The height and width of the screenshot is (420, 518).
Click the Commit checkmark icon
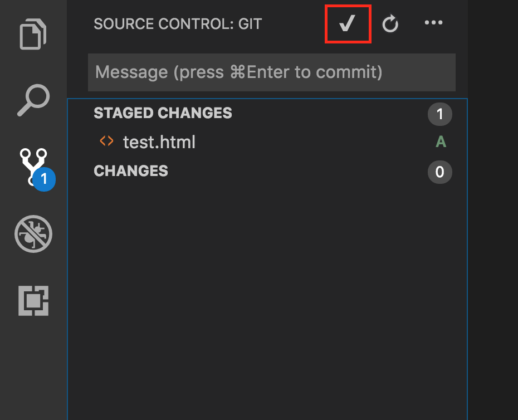[348, 23]
